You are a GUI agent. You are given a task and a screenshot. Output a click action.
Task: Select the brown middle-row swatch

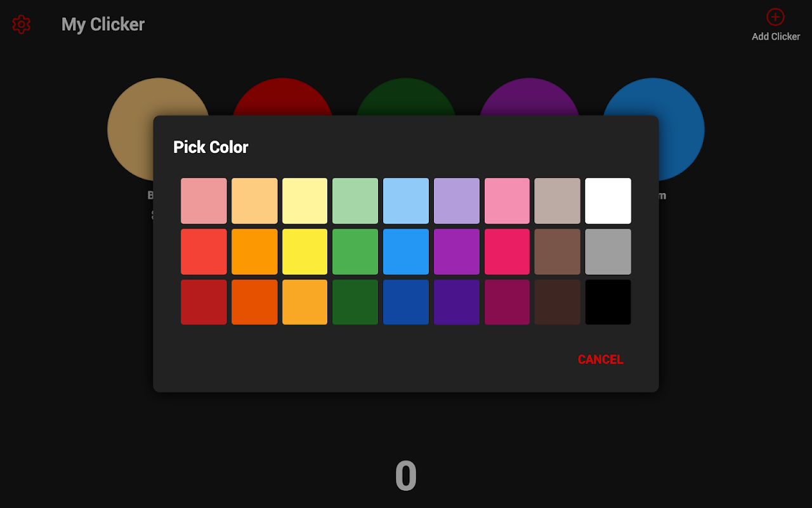[557, 251]
